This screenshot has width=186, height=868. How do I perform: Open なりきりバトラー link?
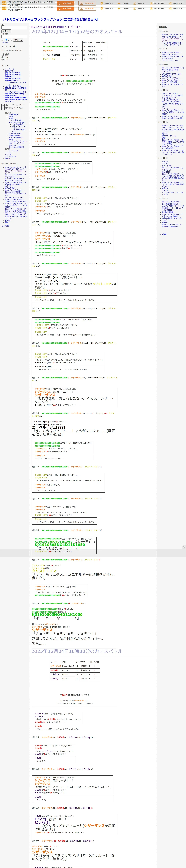pyautogui.click(x=15, y=134)
